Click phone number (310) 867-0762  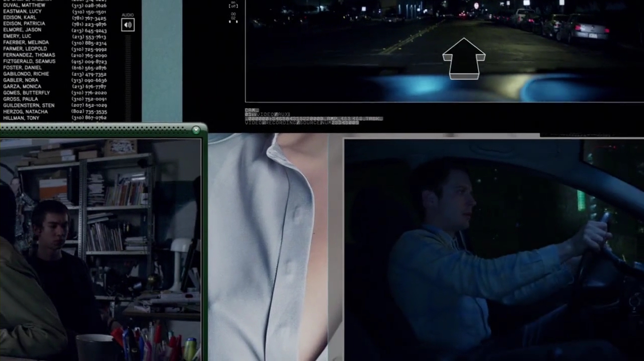pos(89,118)
